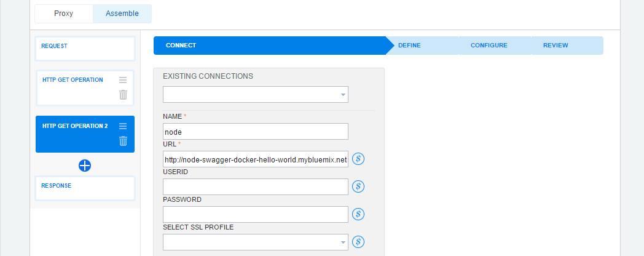Delete HTTP GET OPERATION using trash icon
This screenshot has height=256, width=644.
(x=124, y=95)
